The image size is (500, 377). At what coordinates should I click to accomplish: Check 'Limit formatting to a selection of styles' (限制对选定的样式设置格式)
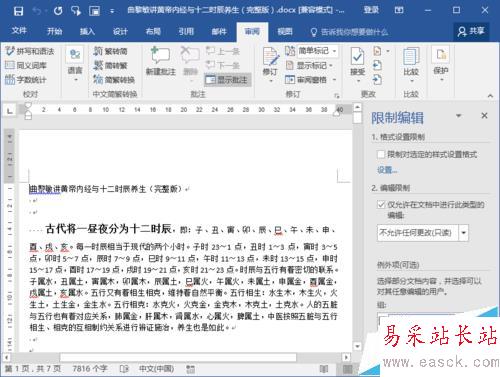tap(380, 154)
